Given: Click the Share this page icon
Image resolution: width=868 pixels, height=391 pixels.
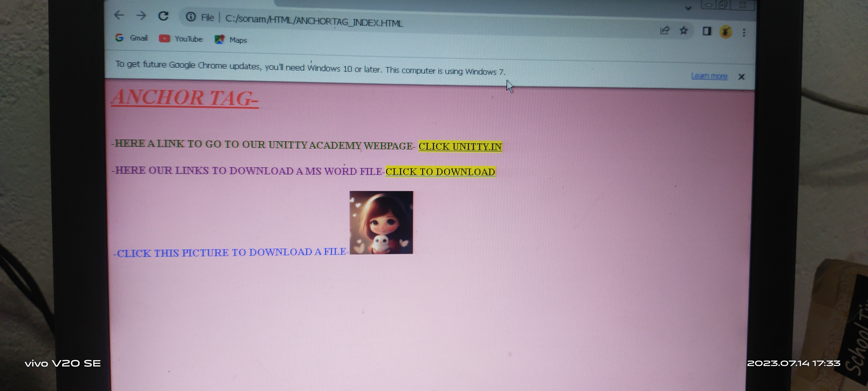Looking at the screenshot, I should pyautogui.click(x=664, y=31).
